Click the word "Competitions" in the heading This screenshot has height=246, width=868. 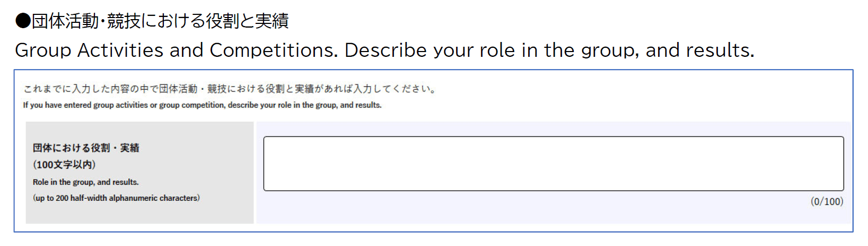tap(273, 50)
